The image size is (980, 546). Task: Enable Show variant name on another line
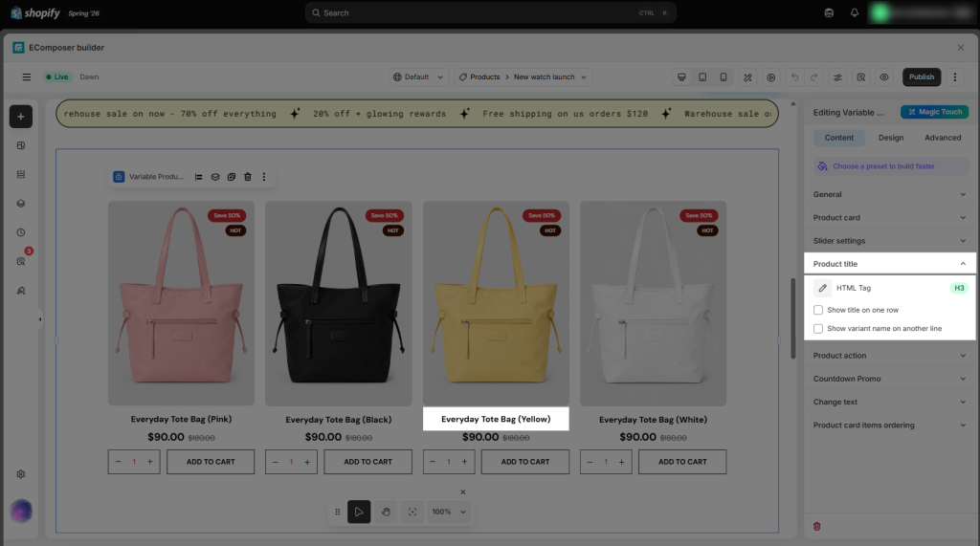[818, 329]
